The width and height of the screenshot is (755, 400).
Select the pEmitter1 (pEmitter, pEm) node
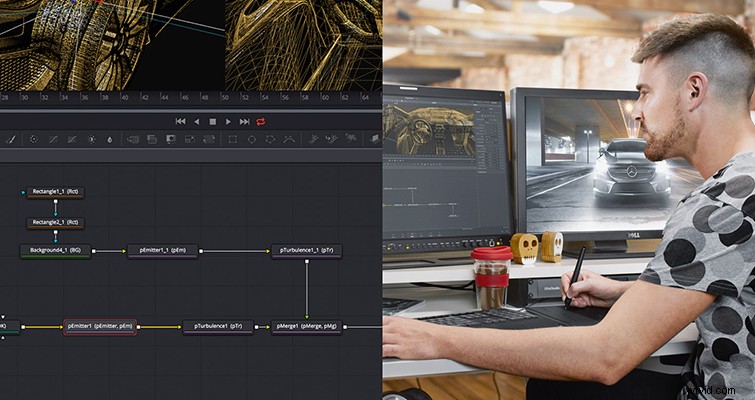(100, 327)
